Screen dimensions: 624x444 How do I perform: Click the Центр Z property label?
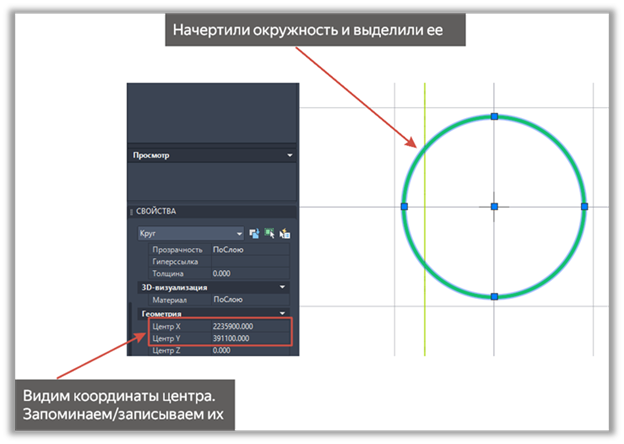click(x=166, y=350)
